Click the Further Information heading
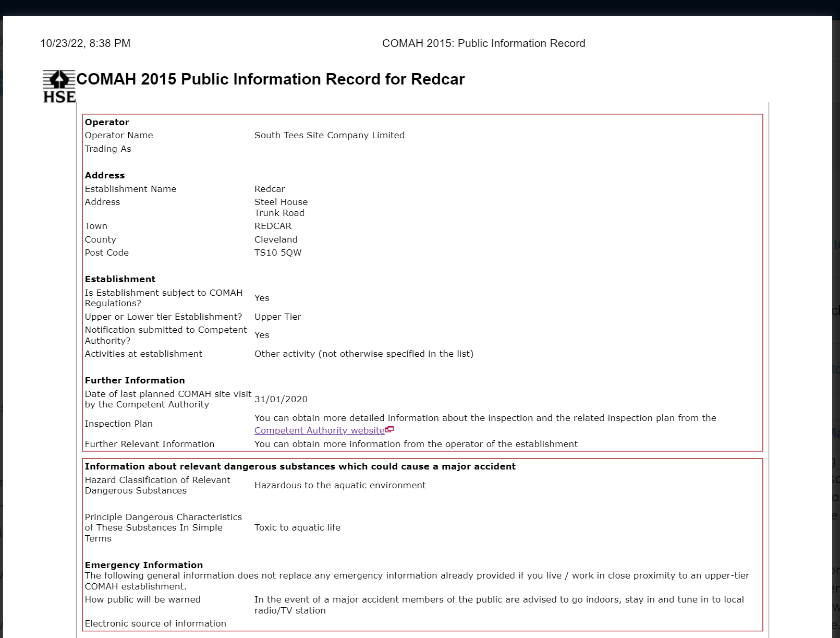The width and height of the screenshot is (840, 638). tap(135, 380)
